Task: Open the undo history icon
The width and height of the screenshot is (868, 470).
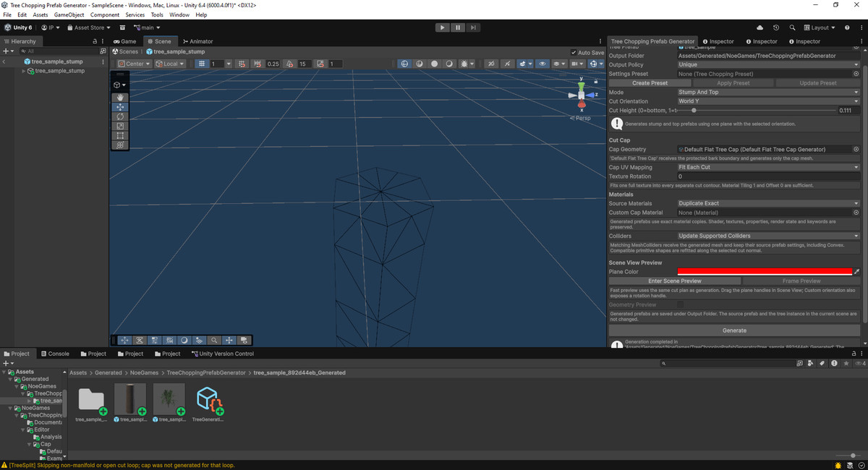Action: click(x=776, y=27)
